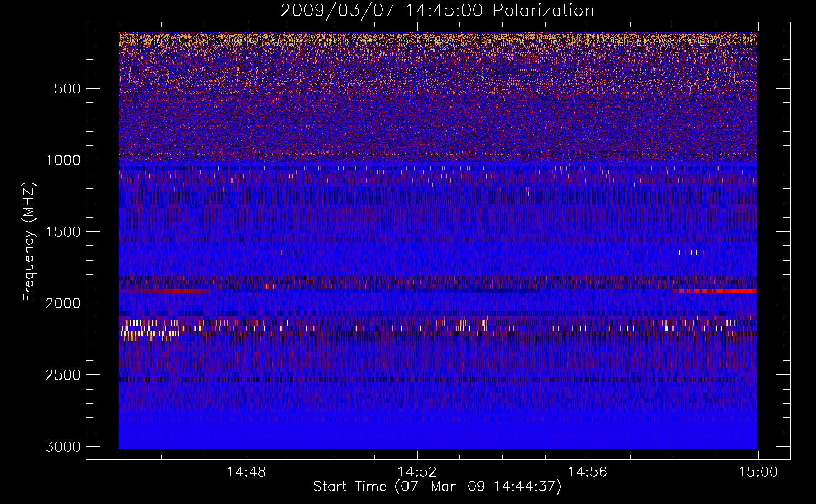Click the 3000 frequency tick label
This screenshot has width=816, height=504.
[63, 447]
